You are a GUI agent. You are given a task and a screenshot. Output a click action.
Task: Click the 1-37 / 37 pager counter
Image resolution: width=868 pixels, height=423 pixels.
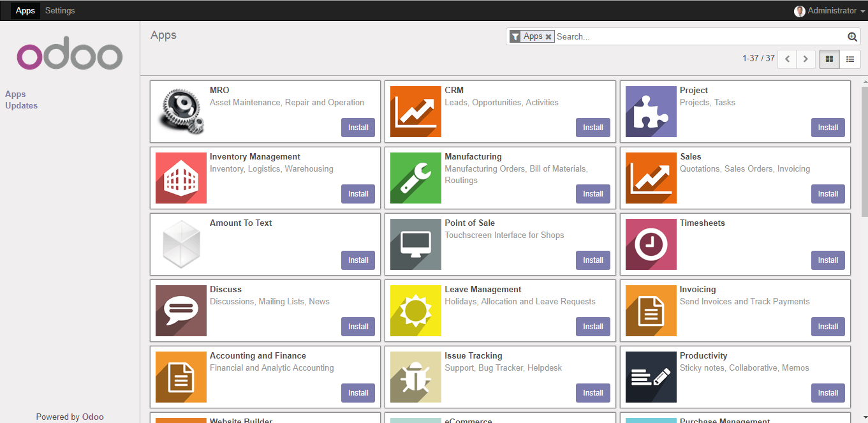pos(758,59)
